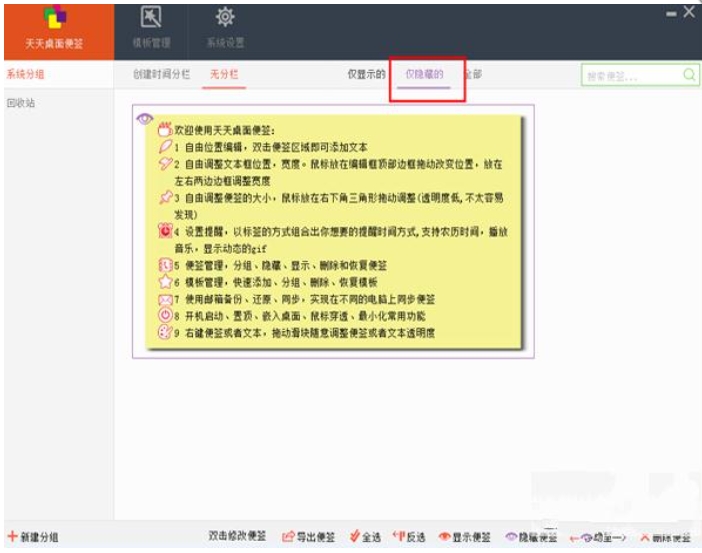This screenshot has width=702, height=553.
Task: Close the sticky notes window
Action: (x=689, y=12)
